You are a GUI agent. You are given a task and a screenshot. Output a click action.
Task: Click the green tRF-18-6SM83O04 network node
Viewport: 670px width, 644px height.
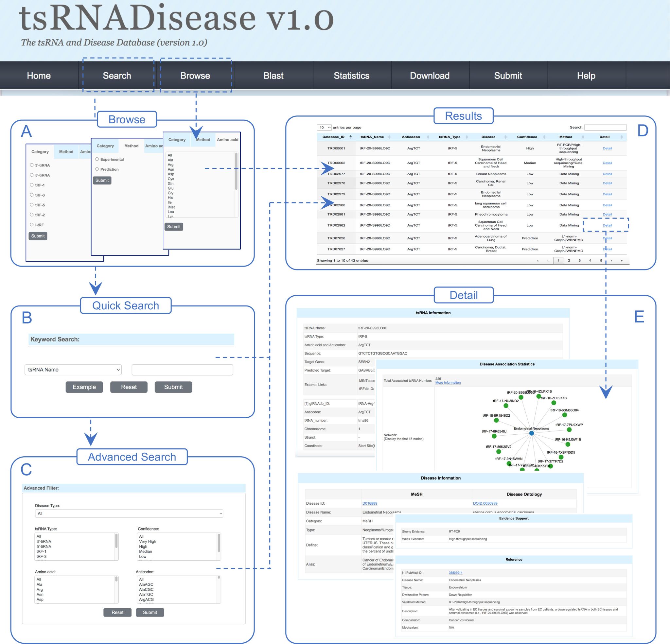coord(564,415)
